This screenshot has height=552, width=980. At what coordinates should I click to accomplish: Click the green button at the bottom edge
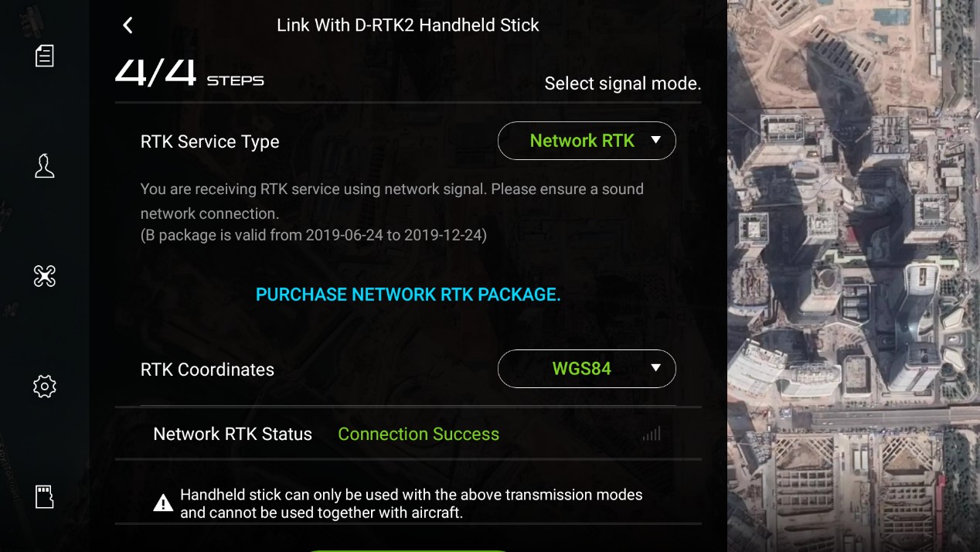pyautogui.click(x=408, y=550)
